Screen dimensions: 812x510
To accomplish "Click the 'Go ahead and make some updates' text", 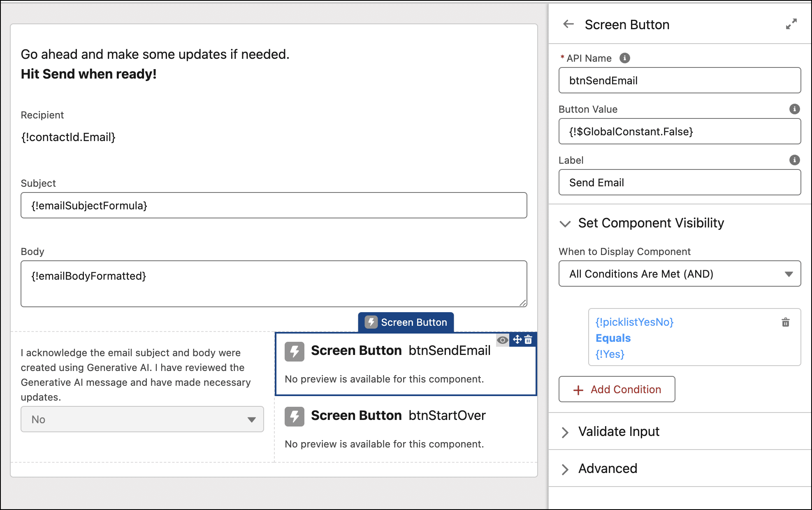I will (x=155, y=54).
